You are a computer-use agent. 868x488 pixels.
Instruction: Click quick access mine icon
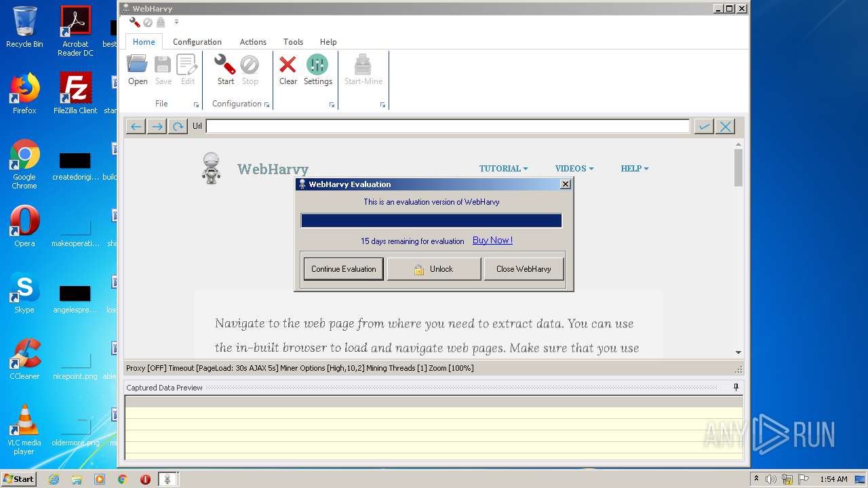tap(161, 22)
